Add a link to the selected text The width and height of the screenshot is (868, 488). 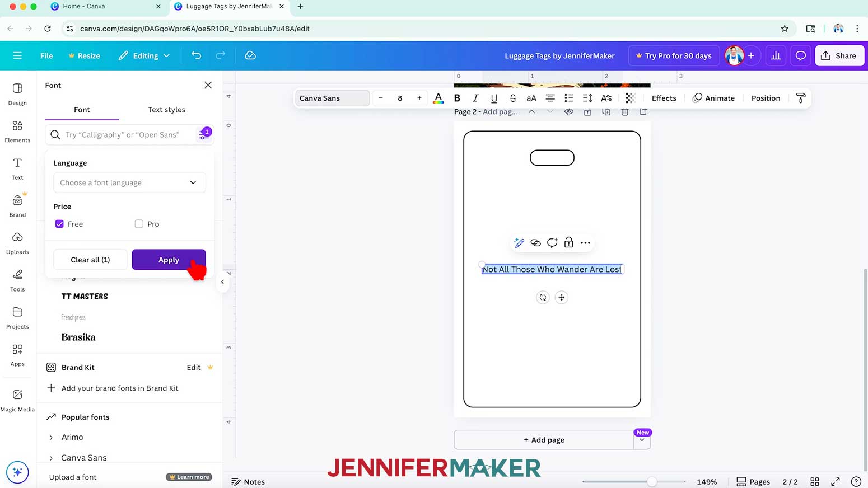pos(536,243)
